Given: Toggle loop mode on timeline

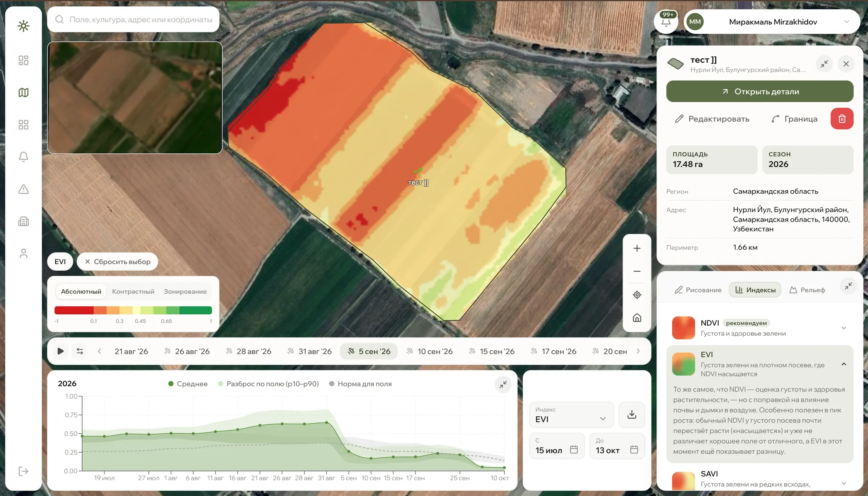Looking at the screenshot, I should pos(80,351).
